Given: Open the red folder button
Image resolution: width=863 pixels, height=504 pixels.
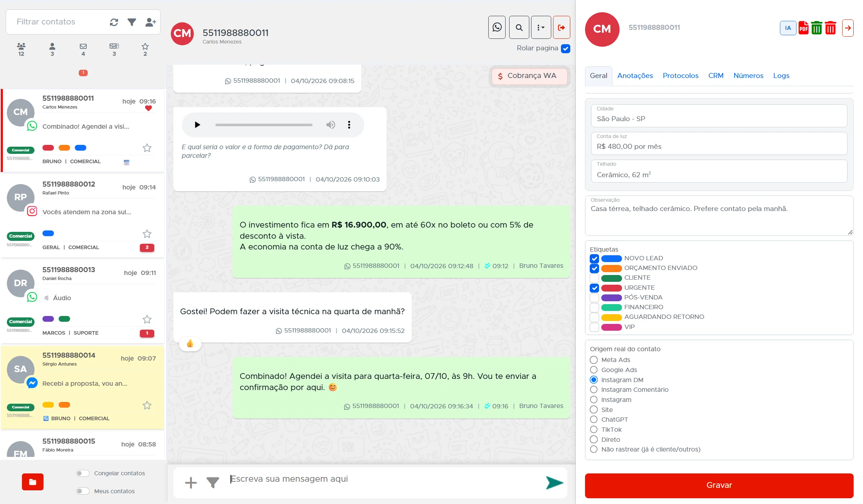Looking at the screenshot, I should pyautogui.click(x=33, y=482).
